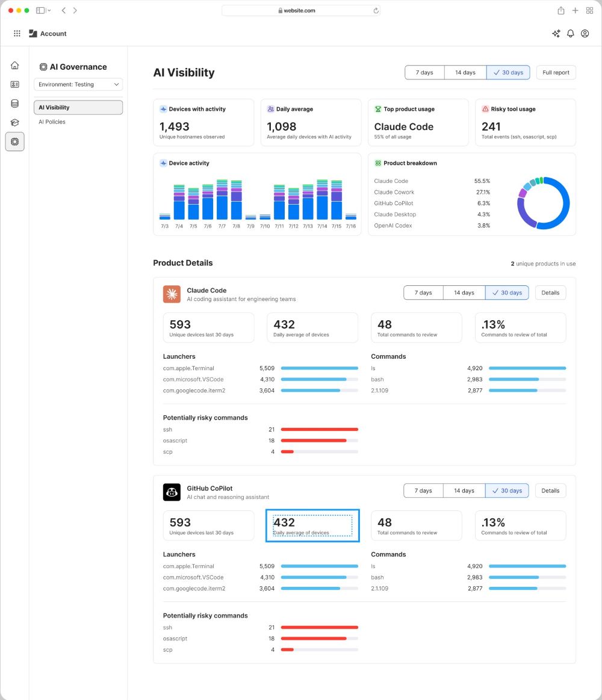Click the website.com address bar
This screenshot has height=700, width=602.
[300, 10]
